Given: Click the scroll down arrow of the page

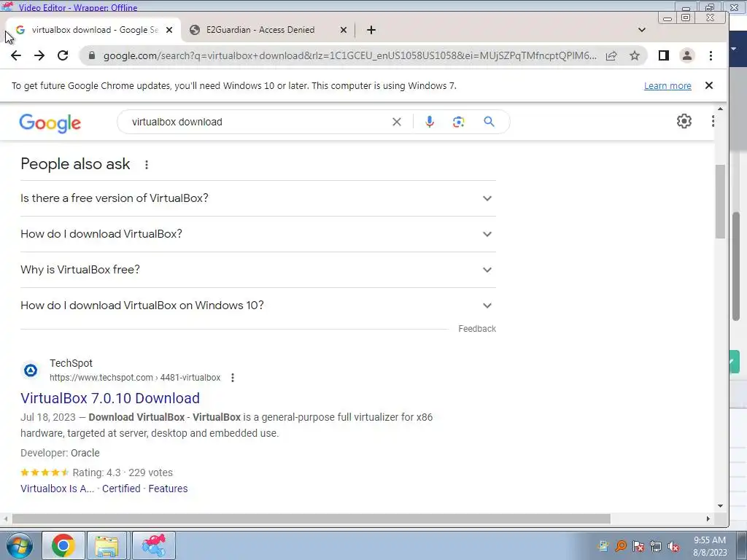Looking at the screenshot, I should (x=720, y=506).
